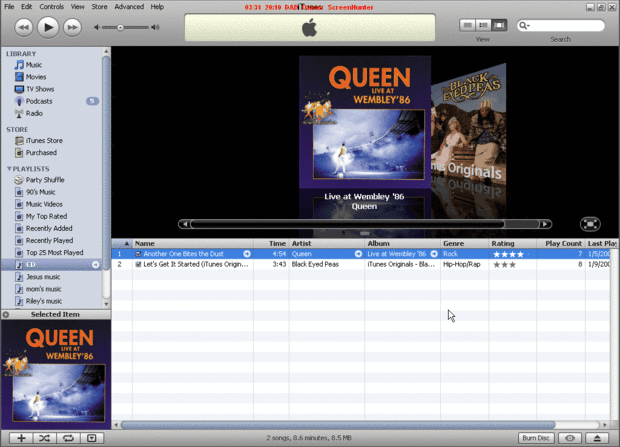
Task: Go to the iTunes Store
Action: 44,140
